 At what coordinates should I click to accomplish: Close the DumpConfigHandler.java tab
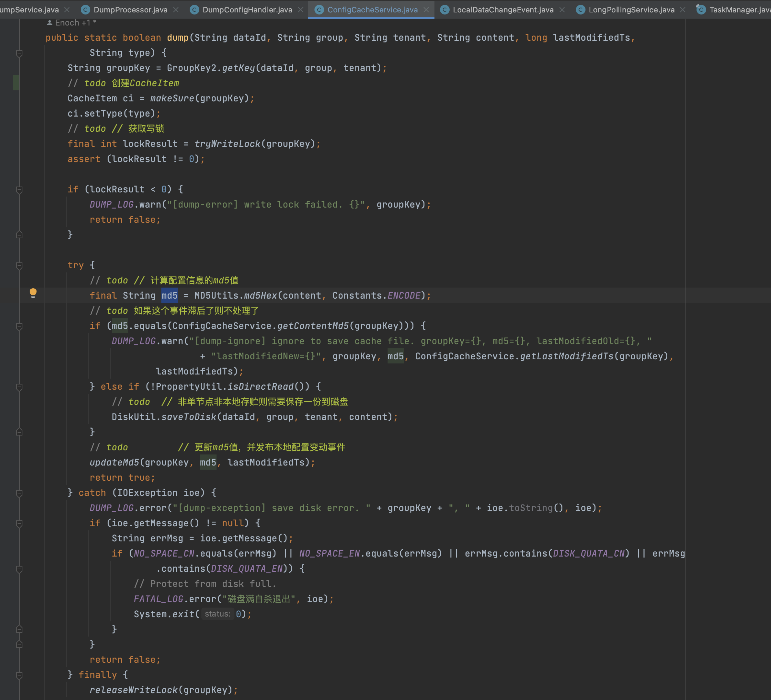[x=301, y=10]
